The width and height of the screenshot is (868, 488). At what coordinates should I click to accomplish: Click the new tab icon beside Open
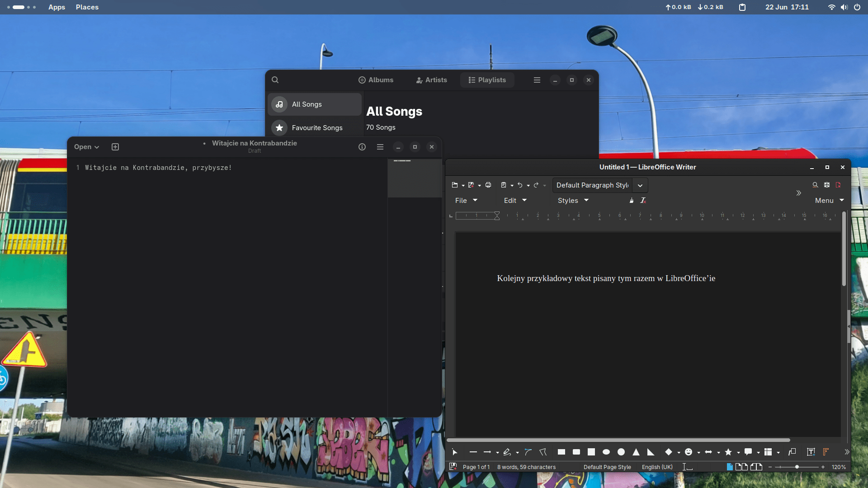[x=115, y=147]
